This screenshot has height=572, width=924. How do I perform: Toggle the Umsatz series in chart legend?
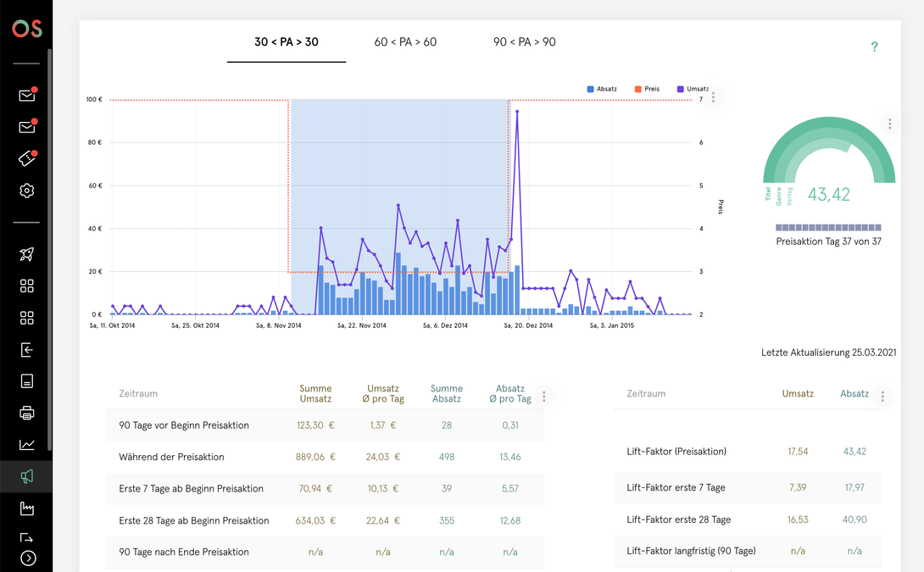click(x=693, y=89)
